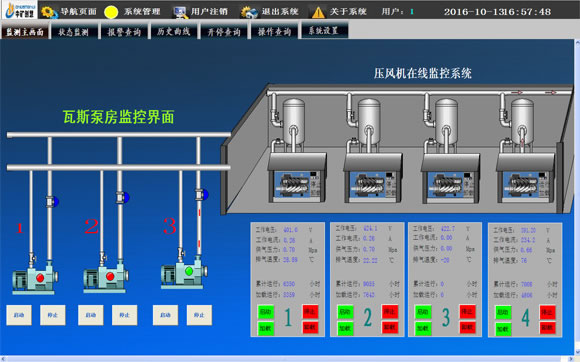Click the compressor 1 machine graphic
Screen dimensions: 580x362
pyautogui.click(x=297, y=178)
